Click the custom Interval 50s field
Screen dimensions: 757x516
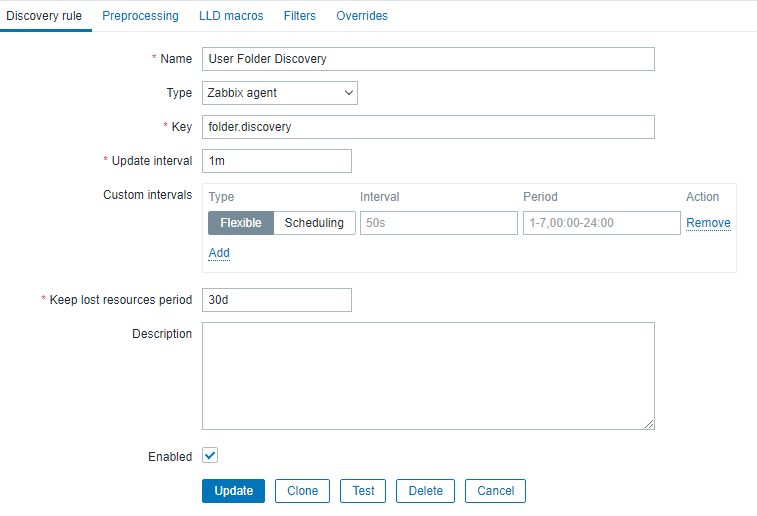pyautogui.click(x=439, y=223)
